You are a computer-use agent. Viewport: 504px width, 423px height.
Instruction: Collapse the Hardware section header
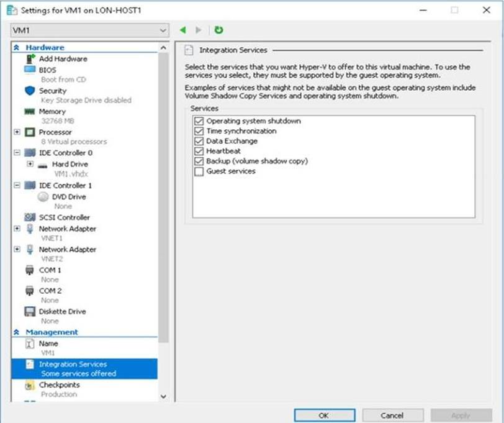(17, 48)
